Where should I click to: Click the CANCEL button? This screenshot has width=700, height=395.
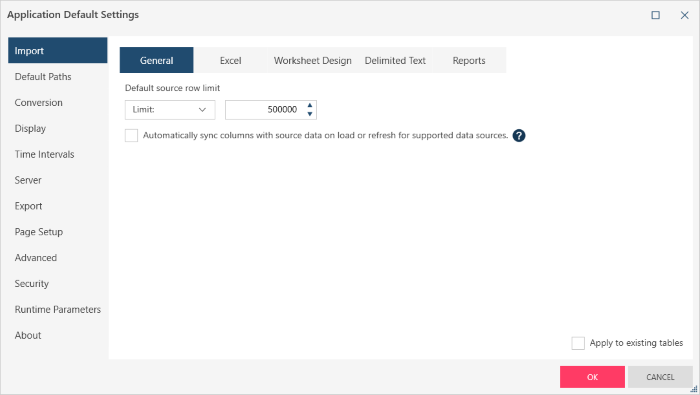(660, 377)
